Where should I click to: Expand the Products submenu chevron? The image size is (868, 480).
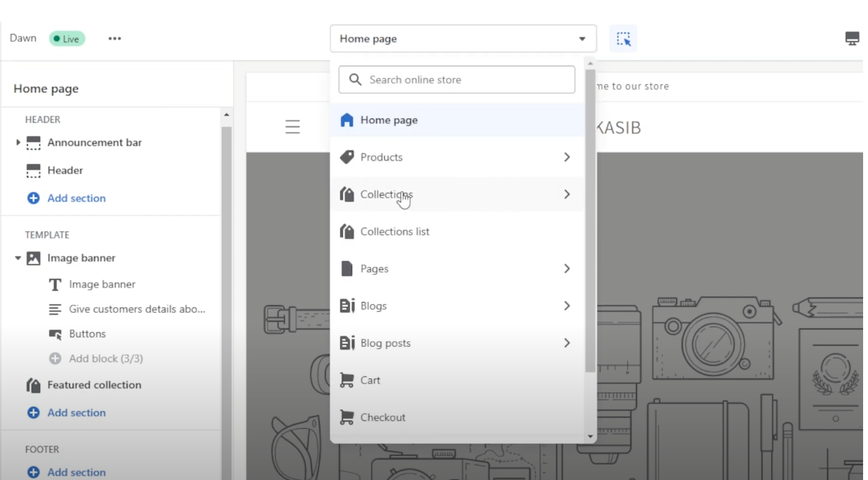point(567,157)
